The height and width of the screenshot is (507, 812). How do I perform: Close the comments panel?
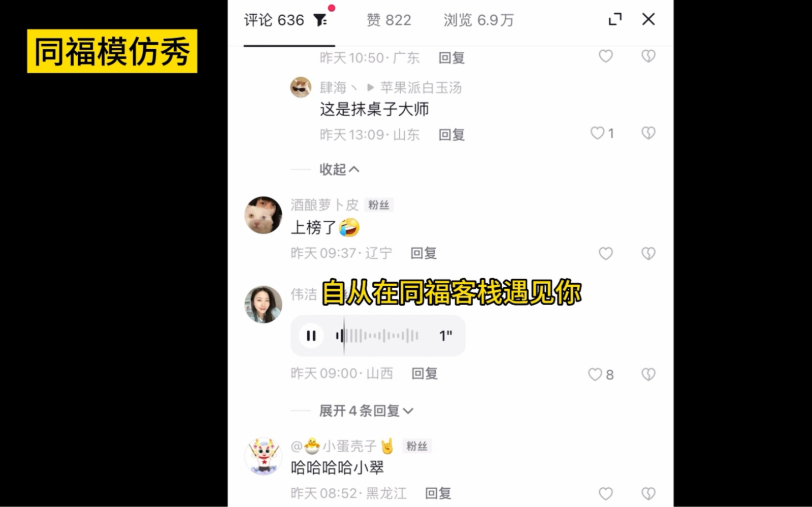click(x=648, y=19)
